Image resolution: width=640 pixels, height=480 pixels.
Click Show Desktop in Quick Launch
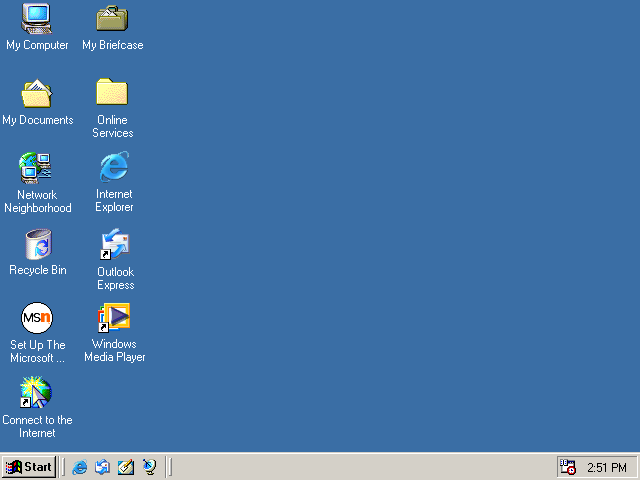pos(126,467)
